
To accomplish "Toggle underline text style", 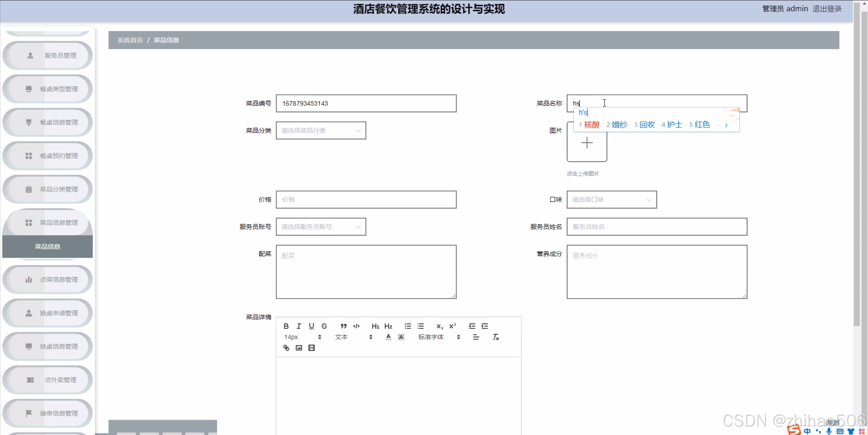I will tap(311, 326).
